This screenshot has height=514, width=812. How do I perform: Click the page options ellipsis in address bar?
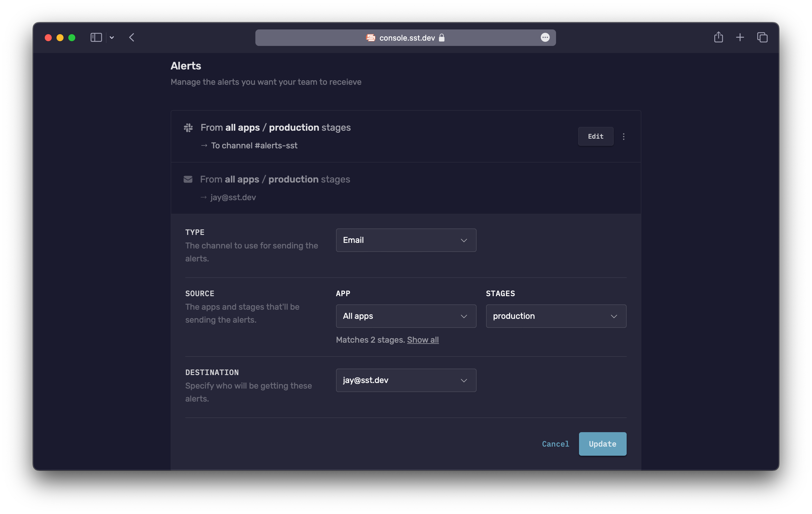click(545, 37)
